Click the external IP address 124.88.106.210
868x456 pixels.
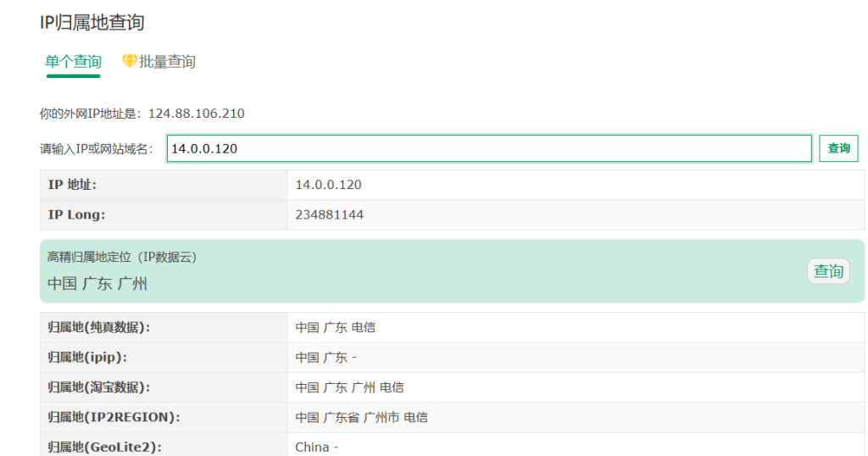(196, 114)
